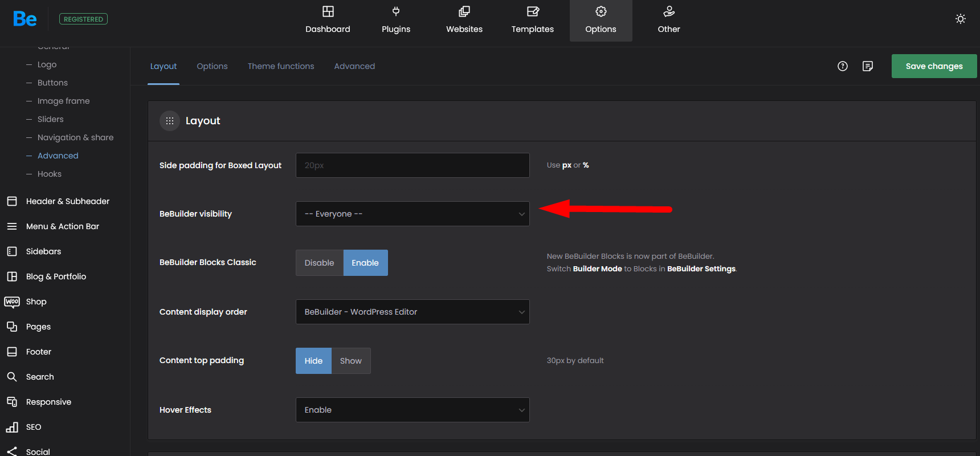The width and height of the screenshot is (980, 456).
Task: Click the Options gear icon
Action: tap(601, 11)
